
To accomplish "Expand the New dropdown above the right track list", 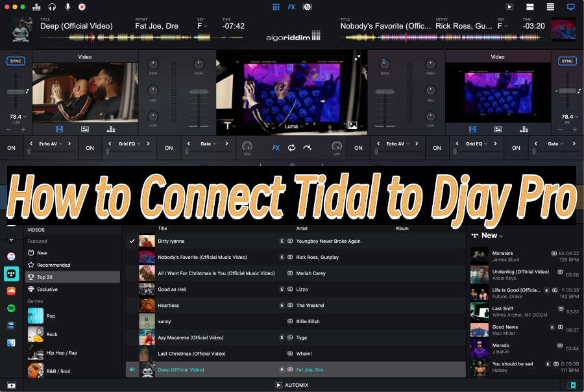I will pos(492,236).
